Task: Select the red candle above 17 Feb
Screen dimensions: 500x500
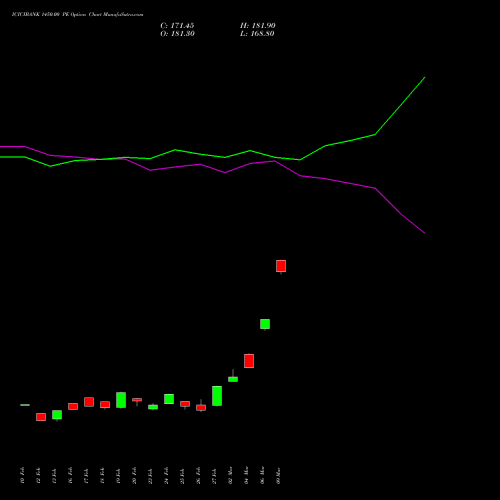Action: tap(89, 402)
